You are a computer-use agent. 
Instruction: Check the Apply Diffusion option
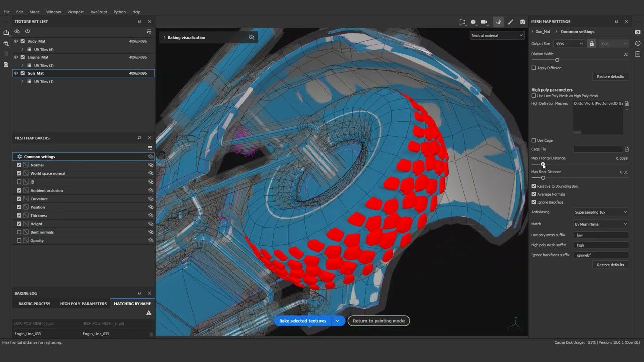click(x=534, y=68)
